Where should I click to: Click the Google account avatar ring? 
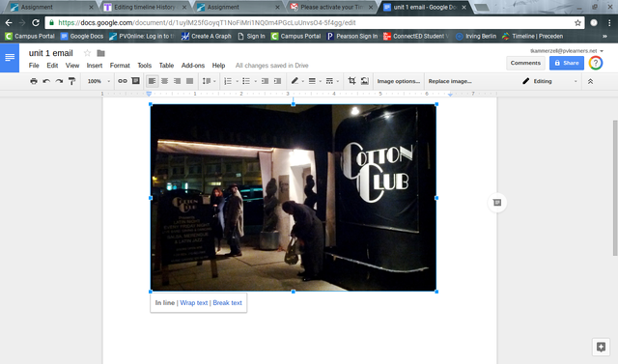pyautogui.click(x=596, y=63)
